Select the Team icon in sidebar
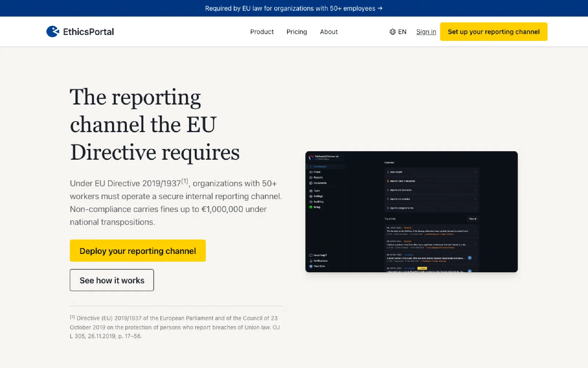 point(311,191)
